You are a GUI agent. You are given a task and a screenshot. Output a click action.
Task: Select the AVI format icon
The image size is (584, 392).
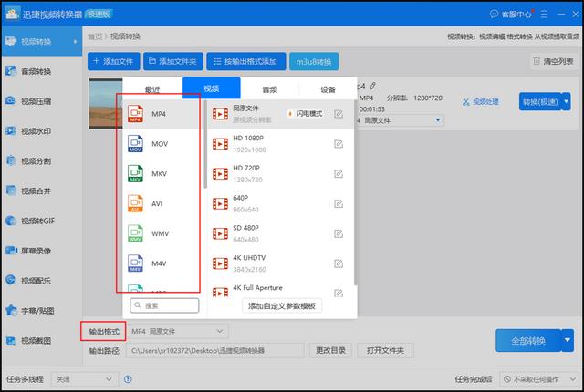(135, 203)
